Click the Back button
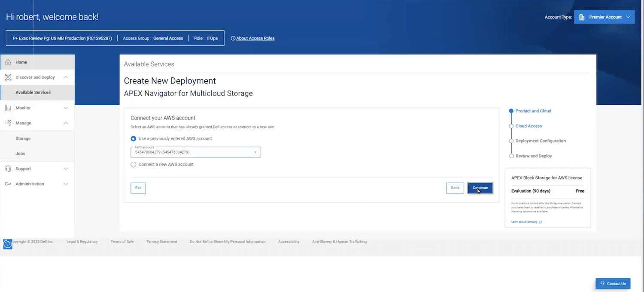 [x=455, y=188]
